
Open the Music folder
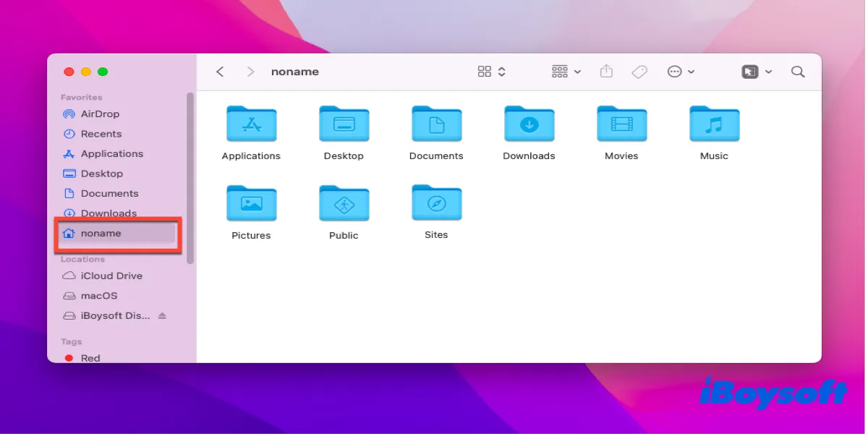click(714, 124)
